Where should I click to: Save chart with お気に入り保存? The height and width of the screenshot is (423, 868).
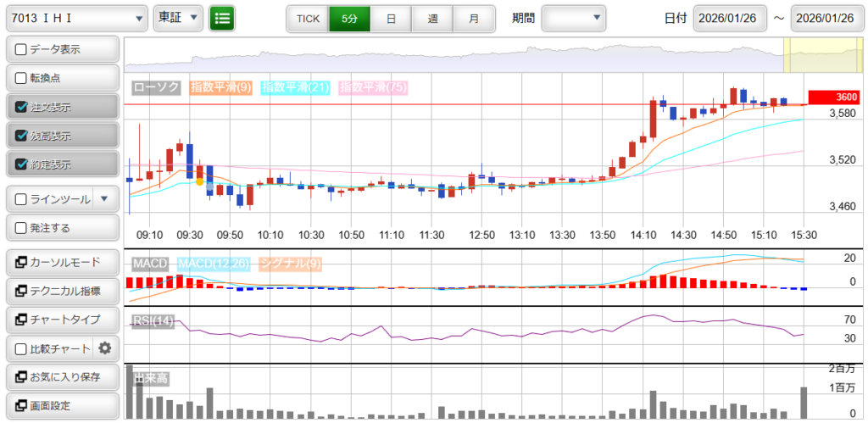point(61,376)
